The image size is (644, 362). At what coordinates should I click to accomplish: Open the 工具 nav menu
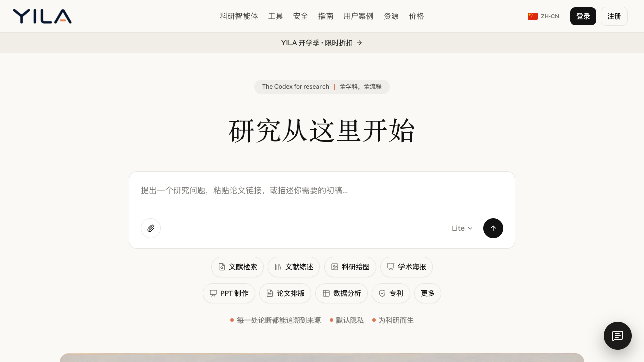click(276, 16)
